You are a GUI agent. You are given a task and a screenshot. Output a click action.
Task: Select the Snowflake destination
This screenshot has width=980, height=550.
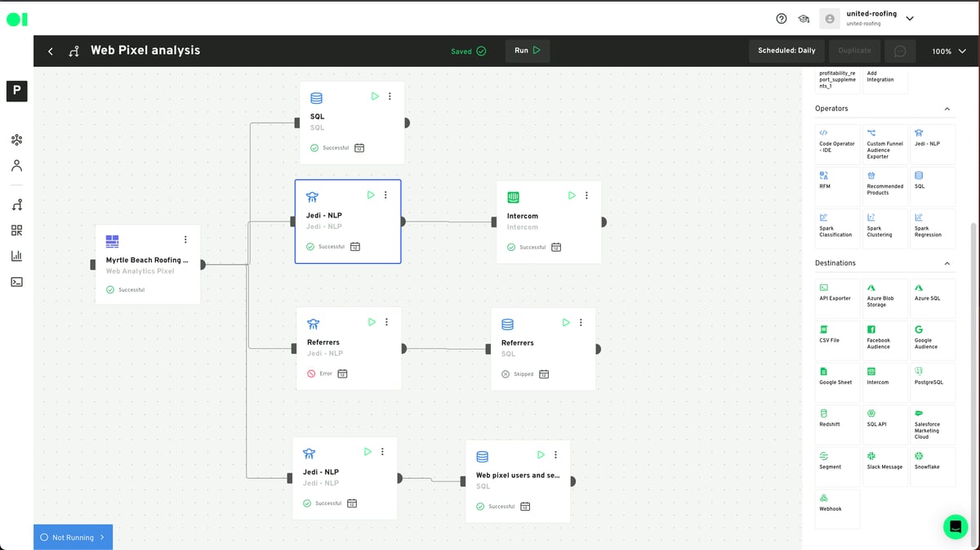point(932,461)
